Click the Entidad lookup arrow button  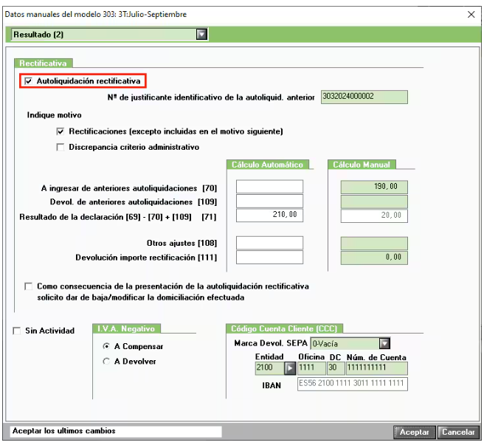point(290,368)
